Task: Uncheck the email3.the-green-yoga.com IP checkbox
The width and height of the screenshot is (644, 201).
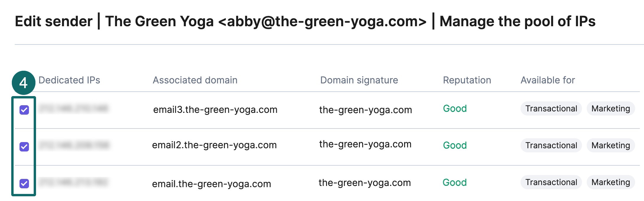Action: click(24, 110)
